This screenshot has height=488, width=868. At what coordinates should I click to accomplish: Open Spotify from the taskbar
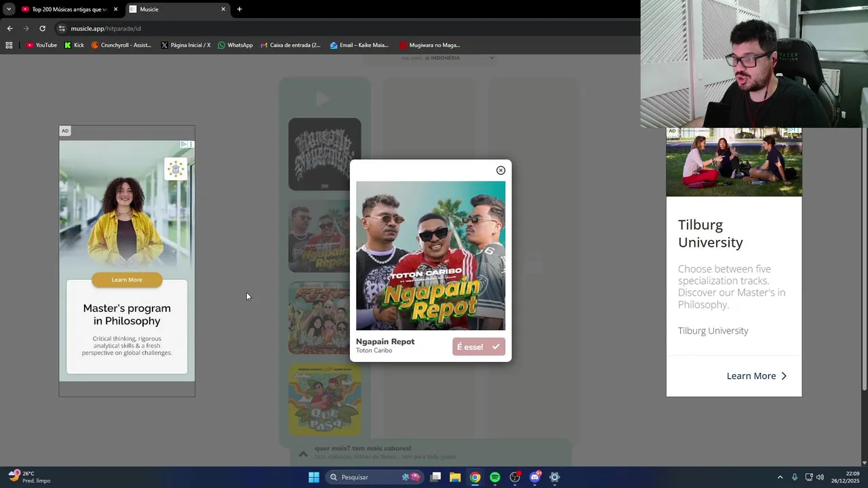click(495, 477)
